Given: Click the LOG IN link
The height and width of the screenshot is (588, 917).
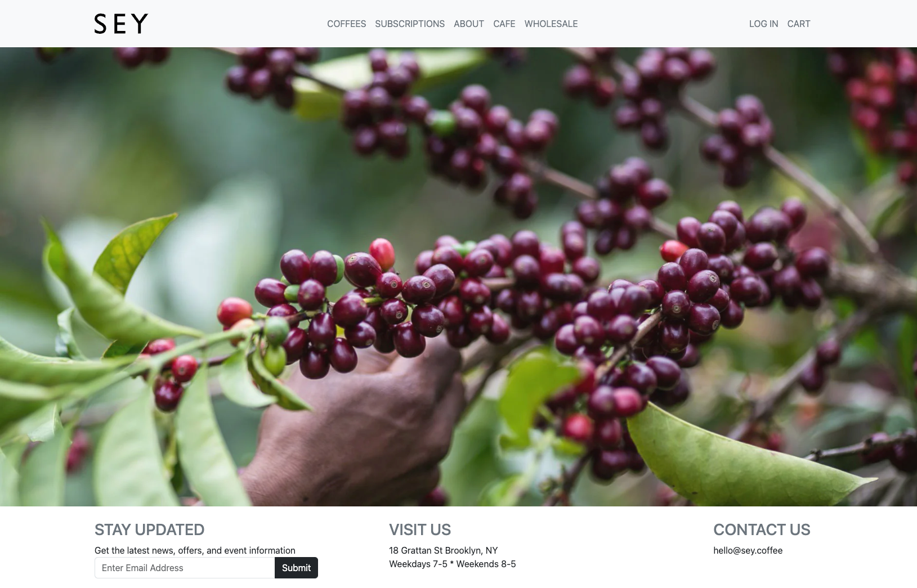Looking at the screenshot, I should click(x=763, y=24).
